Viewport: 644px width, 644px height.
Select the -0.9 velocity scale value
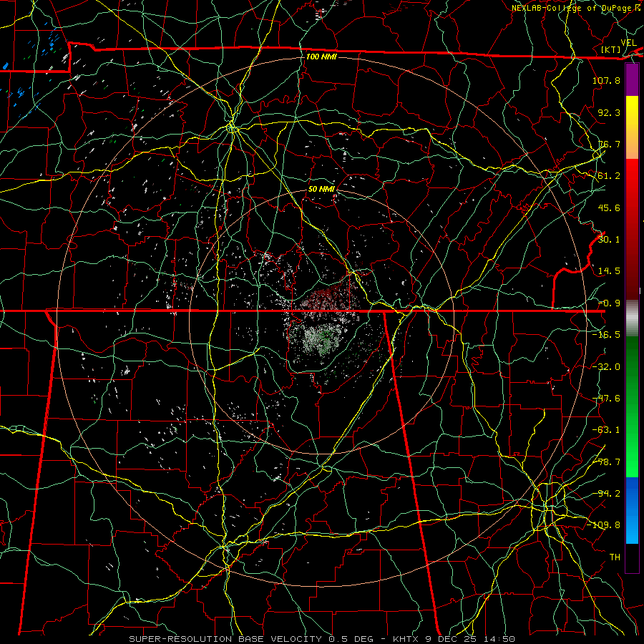[609, 303]
